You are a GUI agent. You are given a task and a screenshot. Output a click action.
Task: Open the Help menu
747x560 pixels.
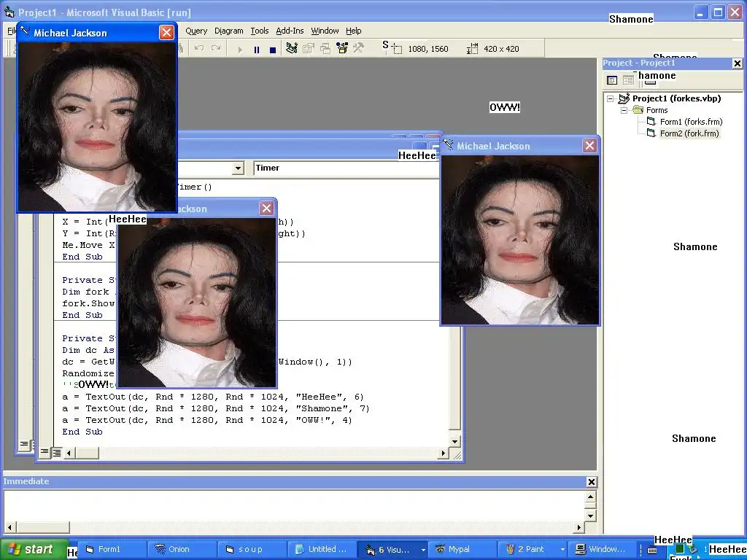point(354,31)
